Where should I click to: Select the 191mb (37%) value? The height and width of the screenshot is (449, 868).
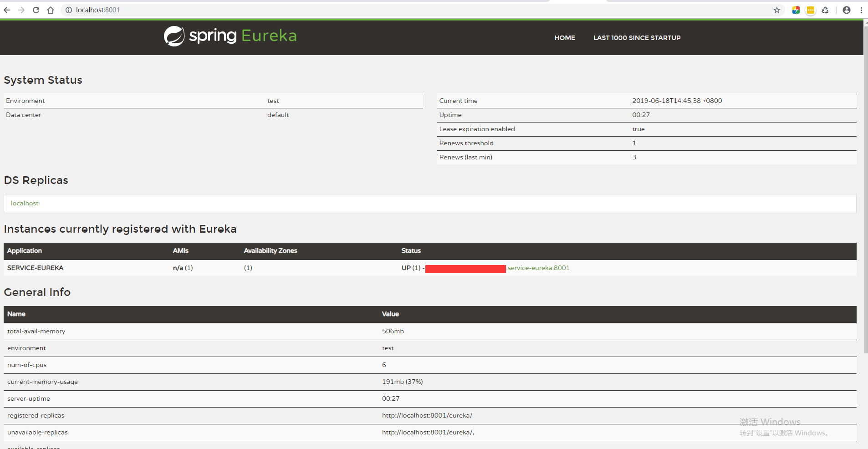[x=403, y=382]
